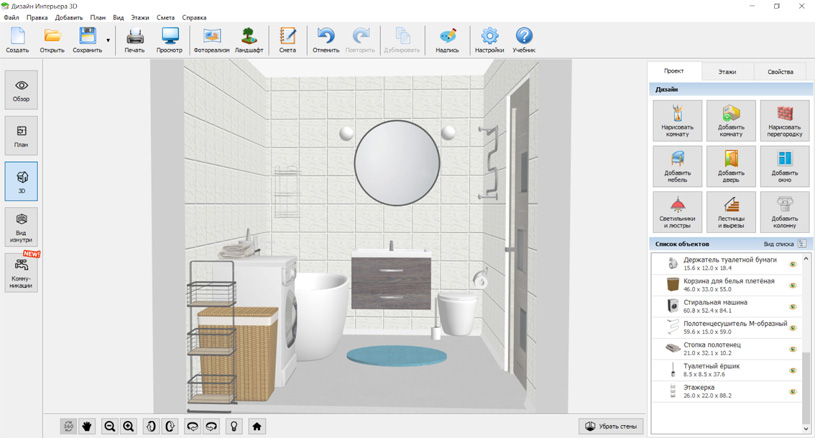Change list view via Вид списка
Image resolution: width=815 pixels, height=438 pixels.
click(x=785, y=244)
